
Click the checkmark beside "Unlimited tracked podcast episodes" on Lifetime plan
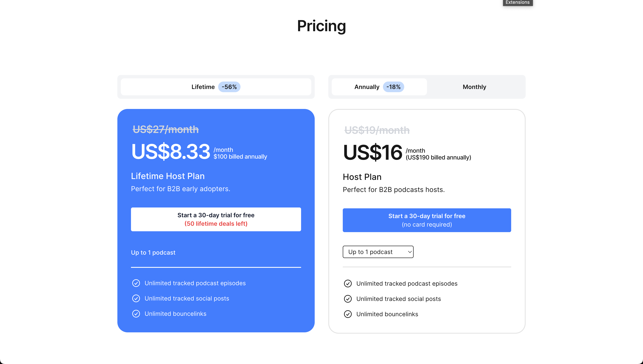click(136, 283)
